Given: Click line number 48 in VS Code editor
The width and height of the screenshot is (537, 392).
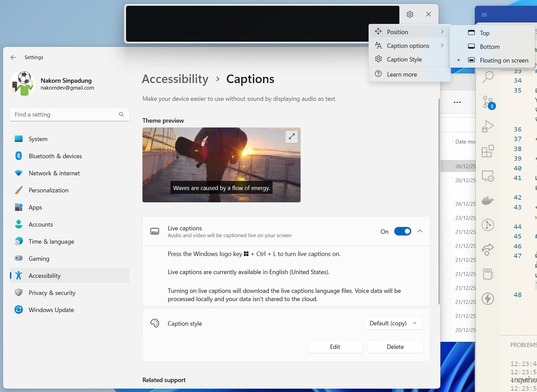Looking at the screenshot, I should (x=518, y=295).
